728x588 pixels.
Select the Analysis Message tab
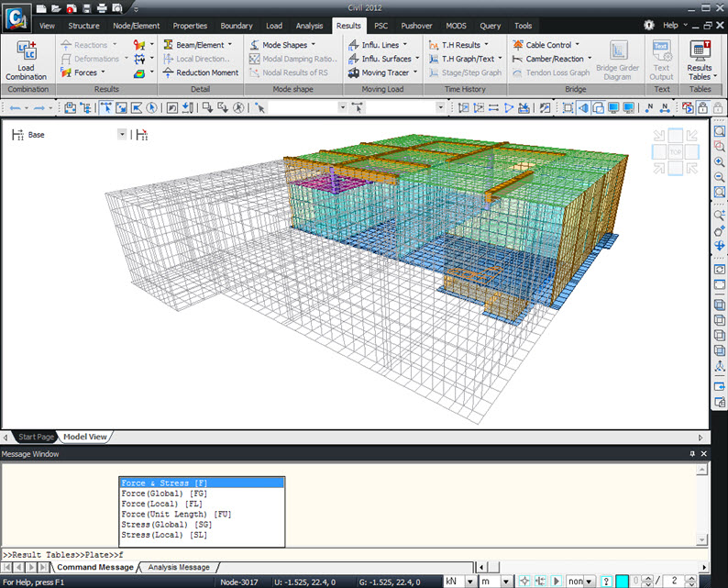click(x=179, y=567)
